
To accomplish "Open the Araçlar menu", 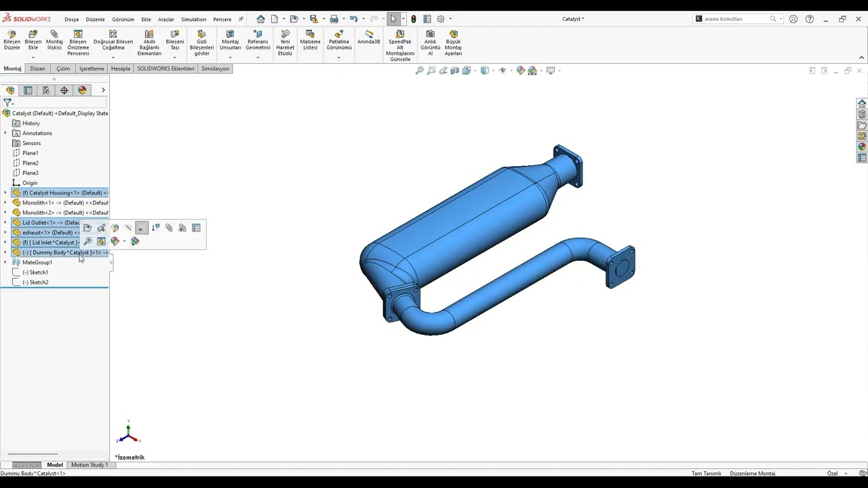I will [166, 19].
